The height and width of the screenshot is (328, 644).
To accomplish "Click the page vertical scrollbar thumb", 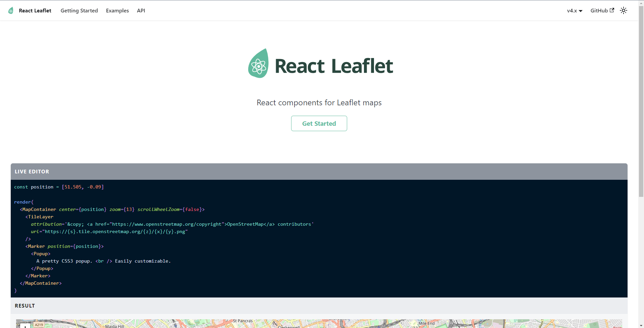I will (x=641, y=102).
